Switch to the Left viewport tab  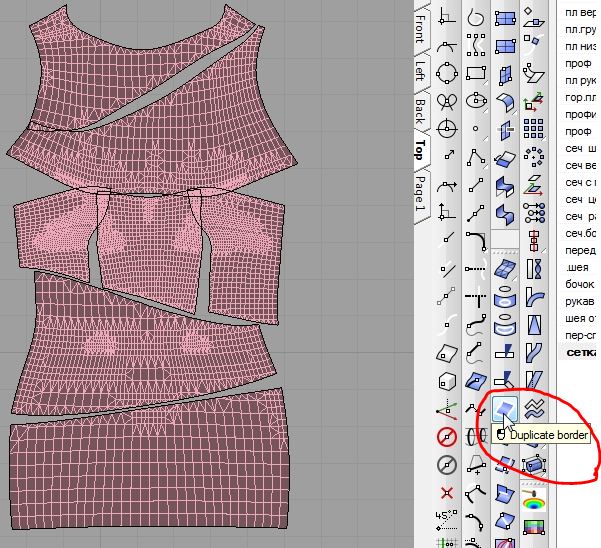(420, 69)
